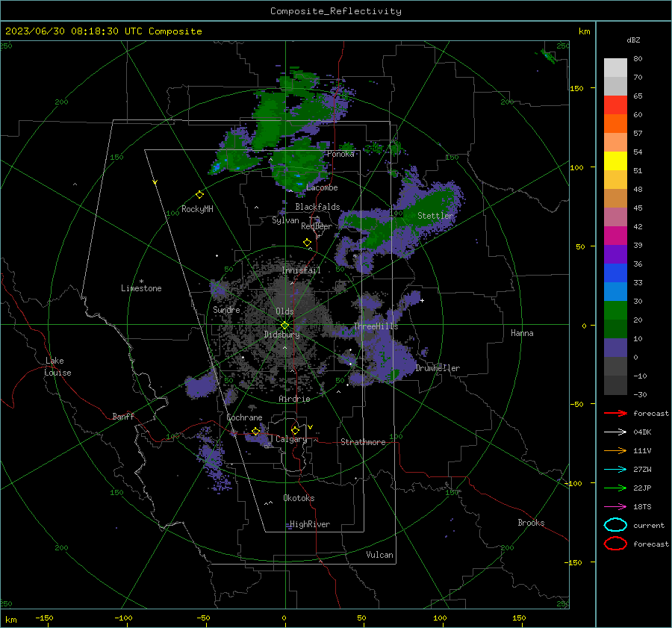Viewport: 672px width, 628px height.
Task: Click the green storm cell near Ponoka
Action: 300,165
